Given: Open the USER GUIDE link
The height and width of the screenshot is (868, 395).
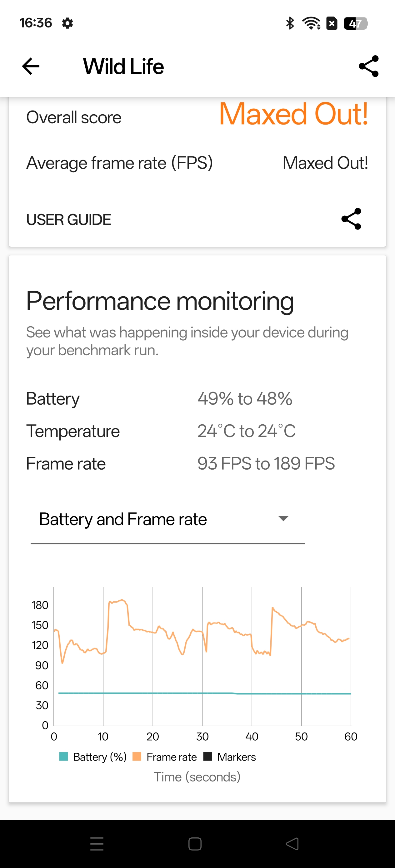Looking at the screenshot, I should click(69, 220).
